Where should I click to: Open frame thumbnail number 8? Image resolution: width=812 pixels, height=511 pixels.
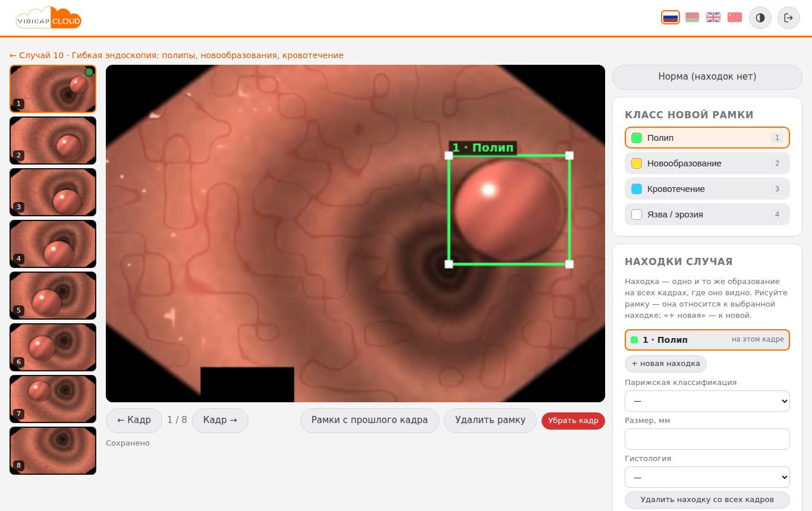(53, 450)
